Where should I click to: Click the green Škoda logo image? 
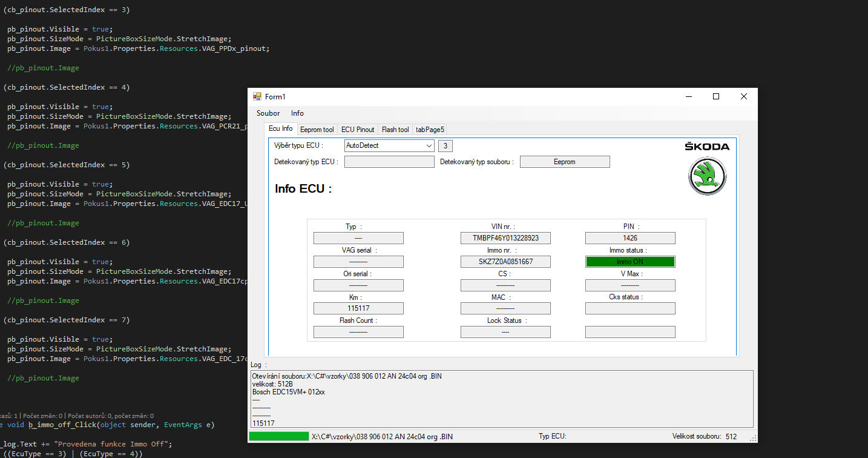(707, 176)
